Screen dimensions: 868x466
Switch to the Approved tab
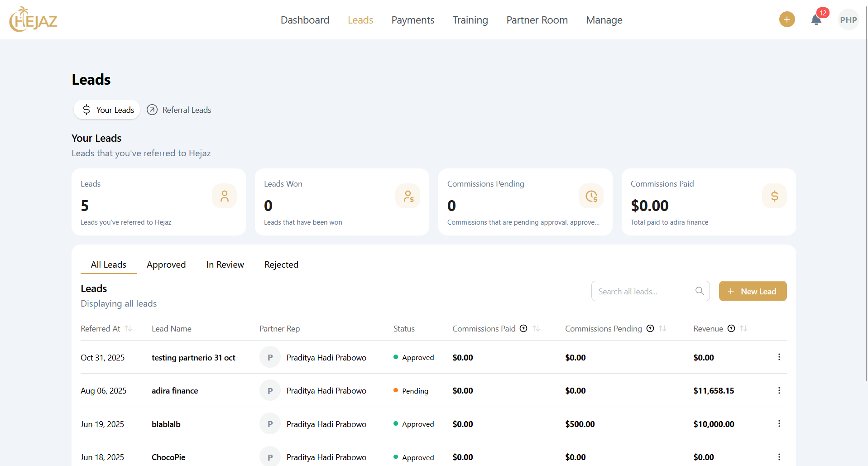pyautogui.click(x=166, y=264)
